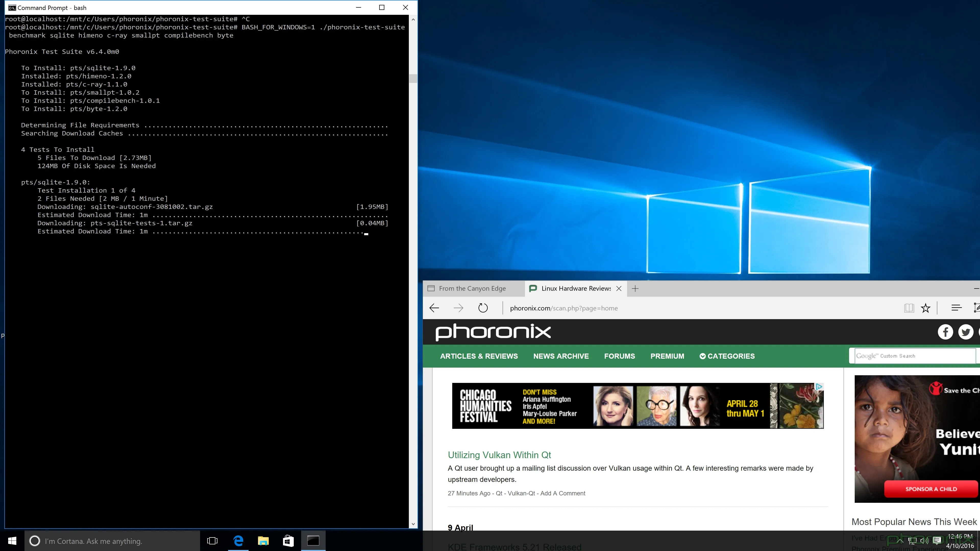Viewport: 980px width, 551px height.
Task: Toggle Edge reading view icon
Action: point(909,308)
